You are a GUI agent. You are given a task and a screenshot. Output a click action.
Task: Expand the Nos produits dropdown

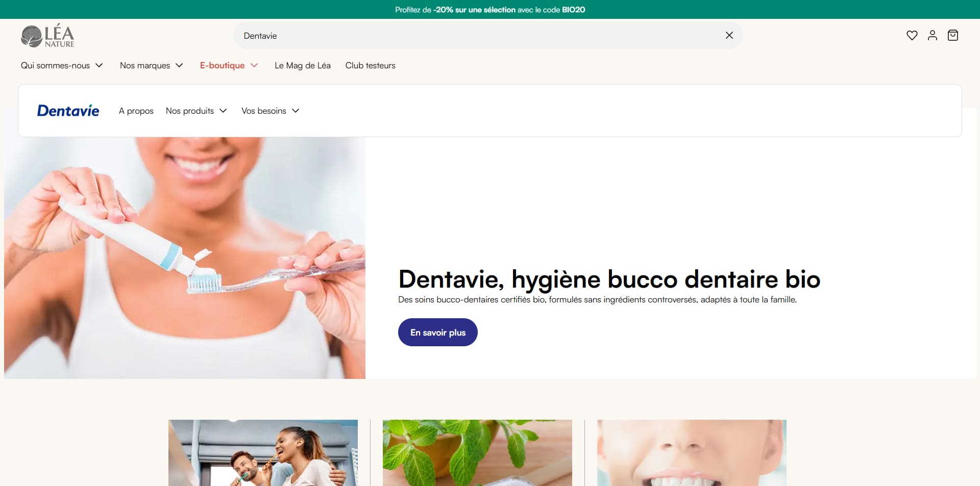(x=196, y=111)
